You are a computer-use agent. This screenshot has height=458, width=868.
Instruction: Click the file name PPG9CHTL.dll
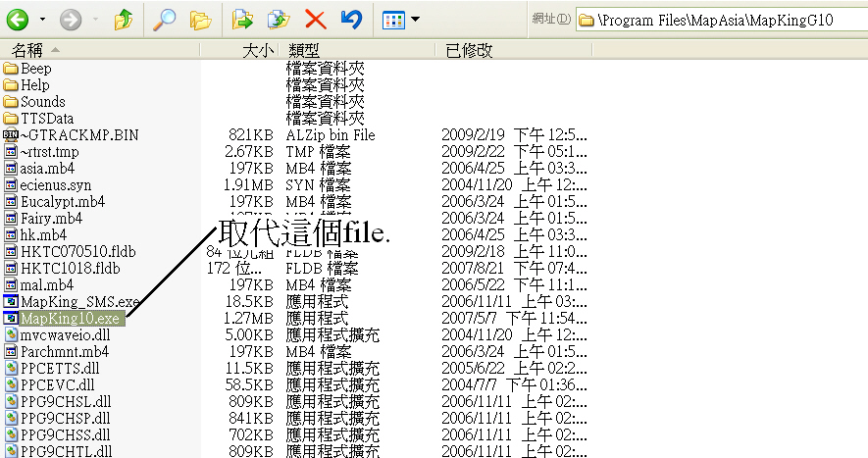[x=66, y=451]
